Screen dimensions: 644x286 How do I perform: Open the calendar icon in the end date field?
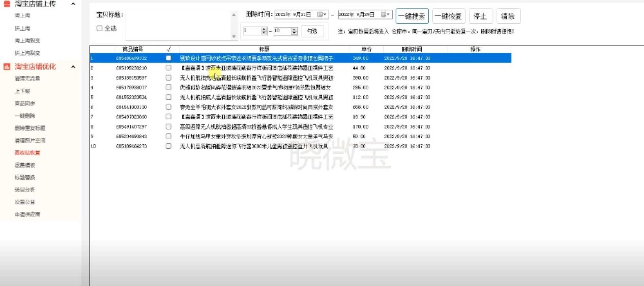pos(384,14)
